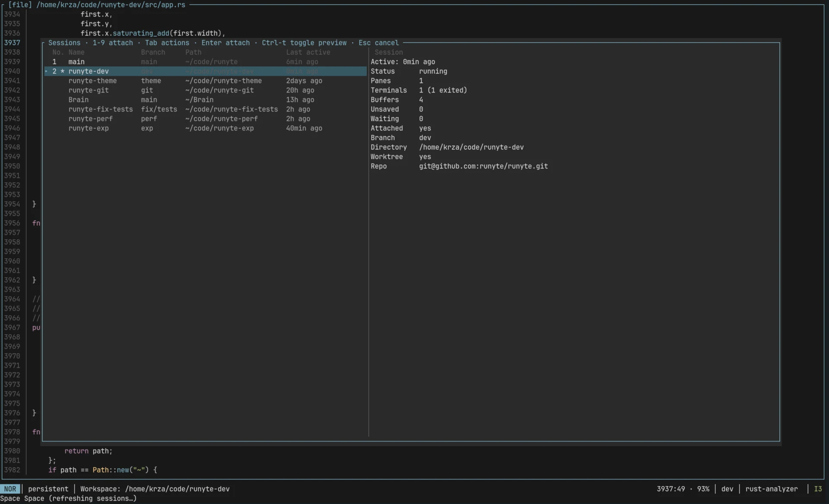The image size is (829, 504).
Task: Click the Sessions title label
Action: 64,43
